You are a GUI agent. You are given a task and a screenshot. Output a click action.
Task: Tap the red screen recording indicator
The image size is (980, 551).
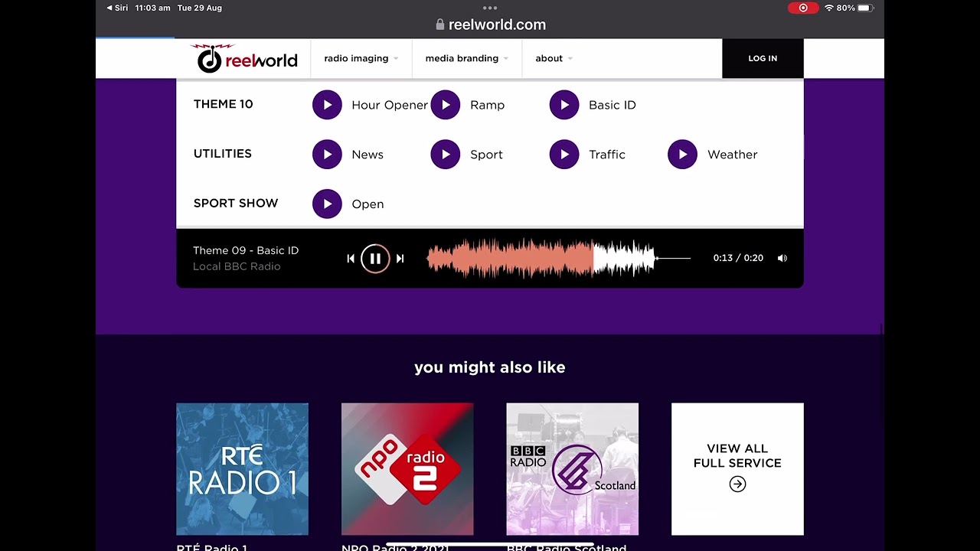click(803, 8)
